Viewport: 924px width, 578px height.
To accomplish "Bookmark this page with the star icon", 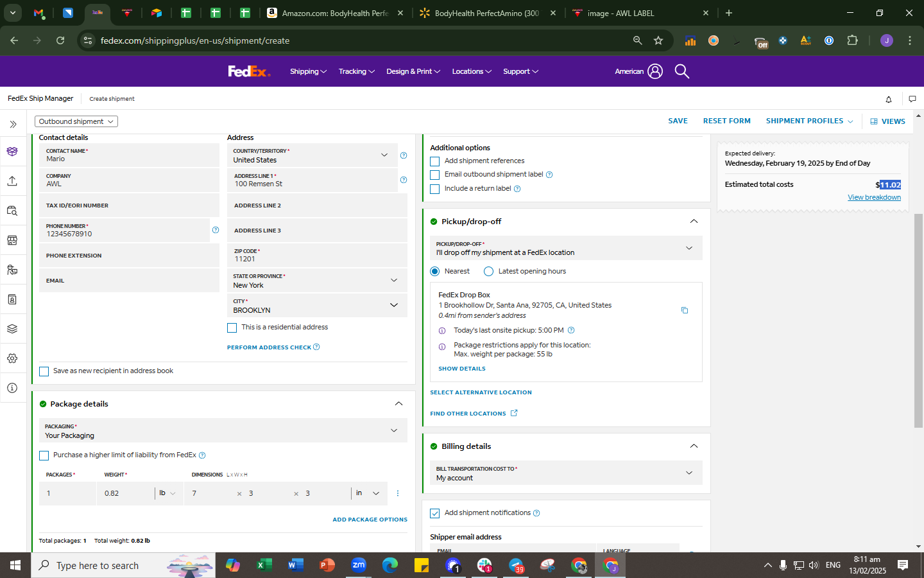I will pos(658,40).
